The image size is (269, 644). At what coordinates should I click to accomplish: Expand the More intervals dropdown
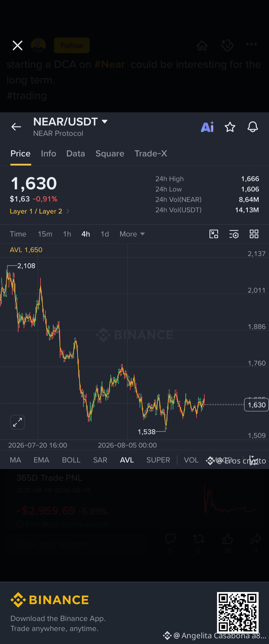(132, 234)
